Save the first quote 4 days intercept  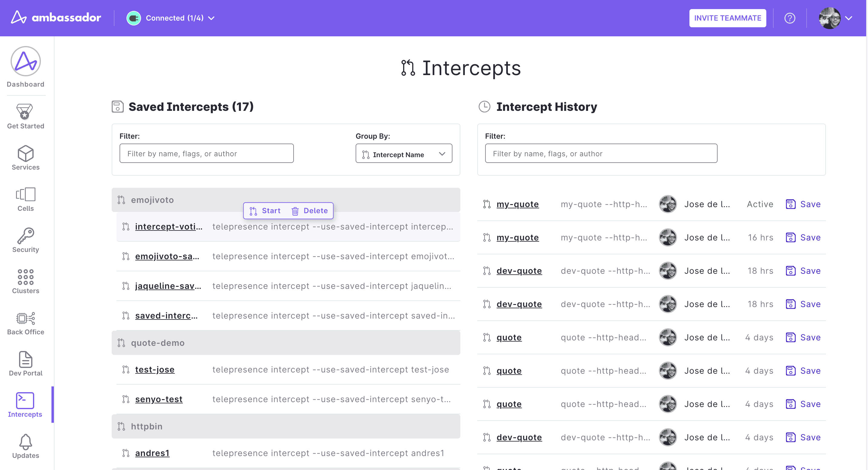[803, 337]
